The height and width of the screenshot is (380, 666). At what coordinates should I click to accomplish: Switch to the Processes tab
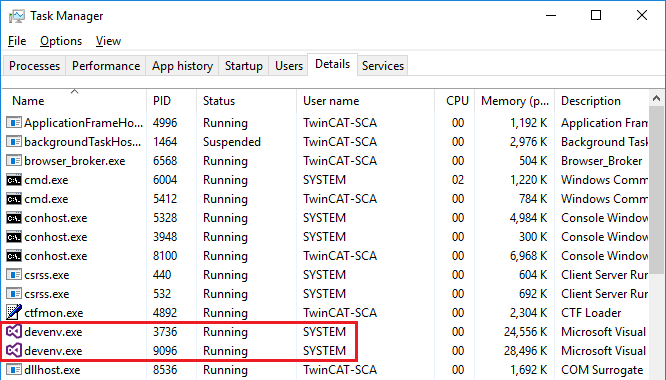pos(34,66)
